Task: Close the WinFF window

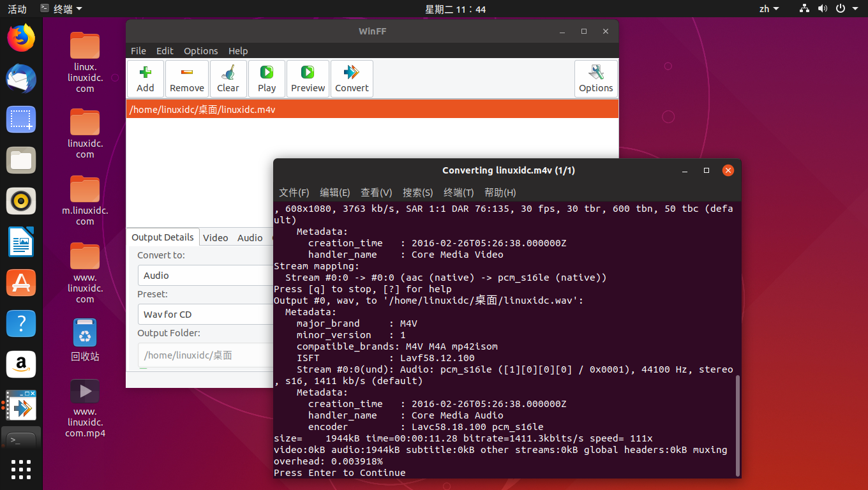Action: [x=606, y=31]
